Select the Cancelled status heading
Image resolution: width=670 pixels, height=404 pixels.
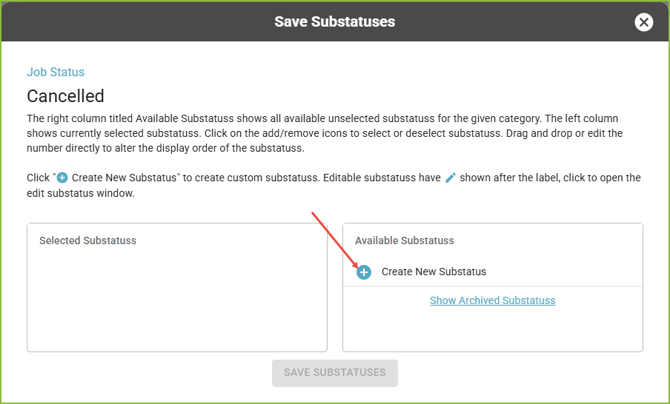(65, 96)
